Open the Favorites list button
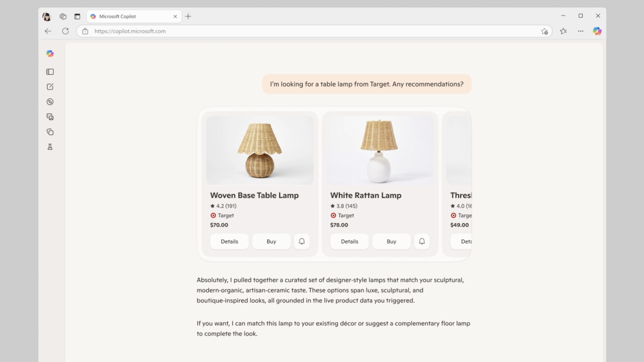Viewport: 644px width, 362px height. click(x=563, y=31)
